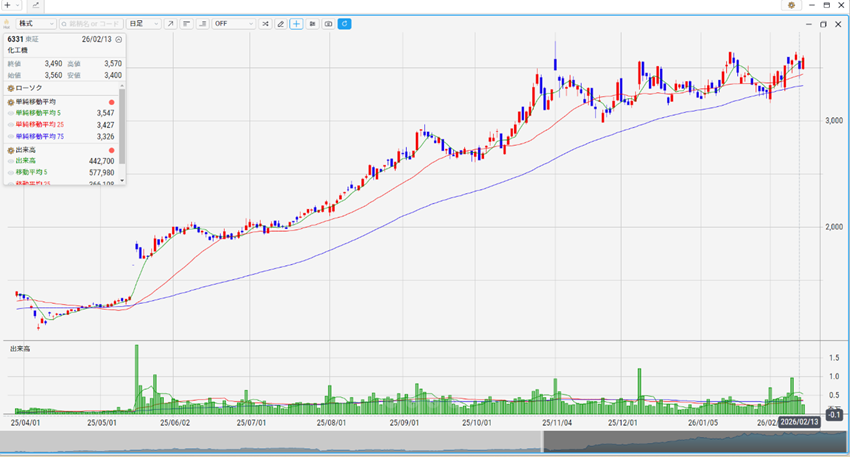The height and width of the screenshot is (457, 850).
Task: Toggle visibility of 単純移動平均 5 line
Action: coord(11,113)
